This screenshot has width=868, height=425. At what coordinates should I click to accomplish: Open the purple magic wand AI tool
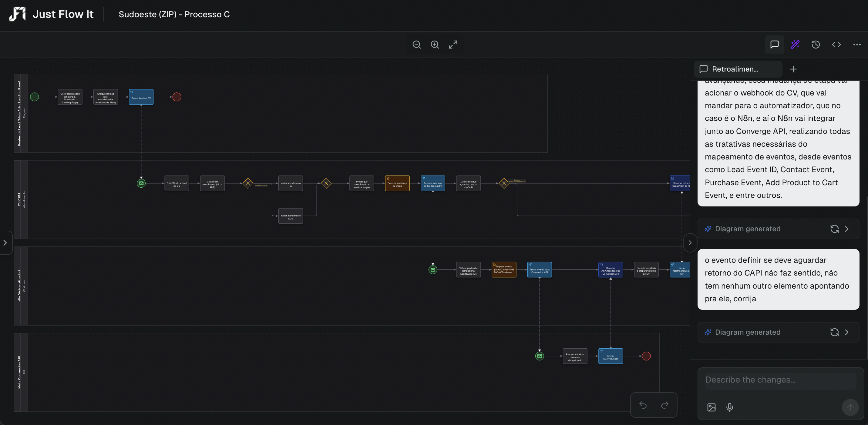[x=795, y=45]
